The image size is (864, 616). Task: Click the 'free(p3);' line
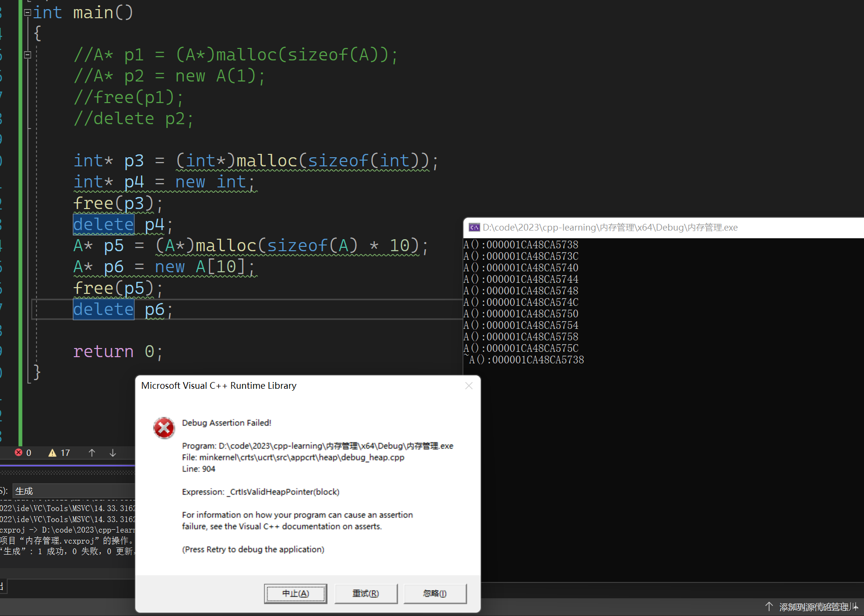118,203
